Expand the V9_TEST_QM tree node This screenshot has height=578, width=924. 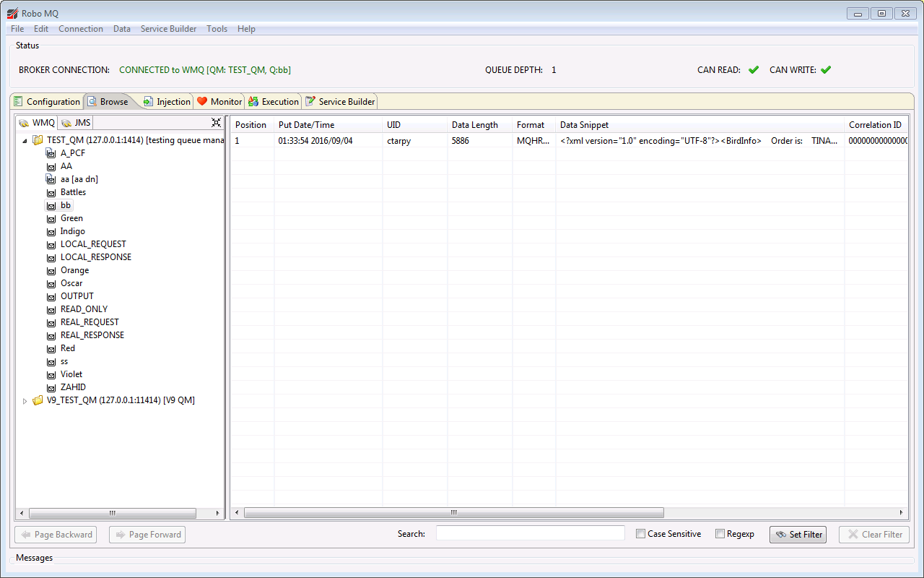(x=25, y=401)
